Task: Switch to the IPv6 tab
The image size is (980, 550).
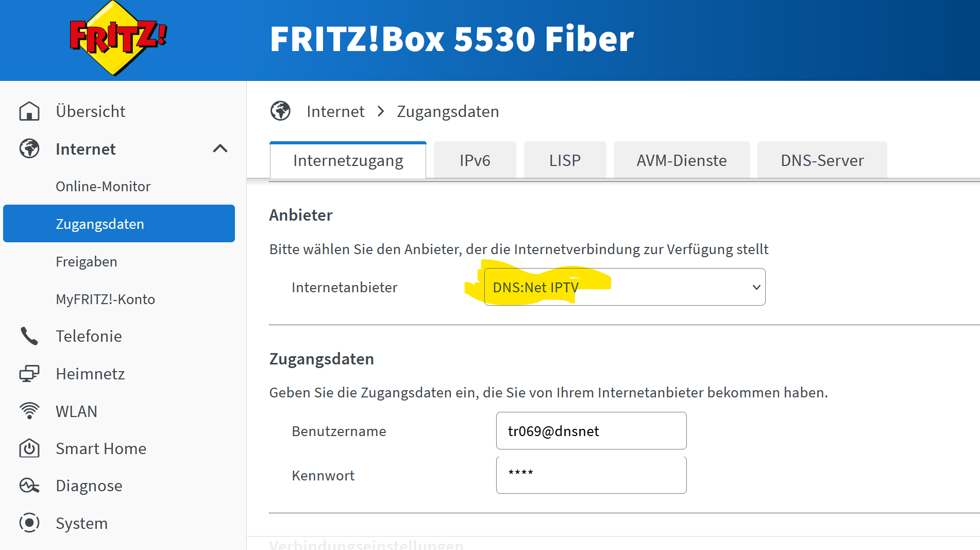Action: point(475,160)
